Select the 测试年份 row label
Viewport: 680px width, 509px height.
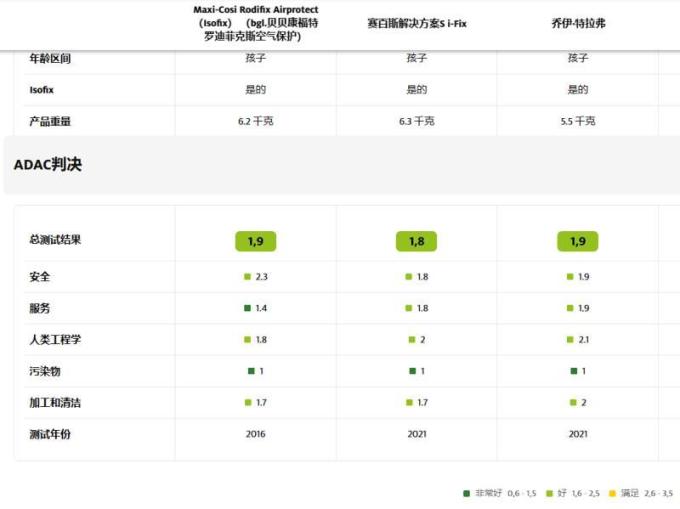(50, 434)
